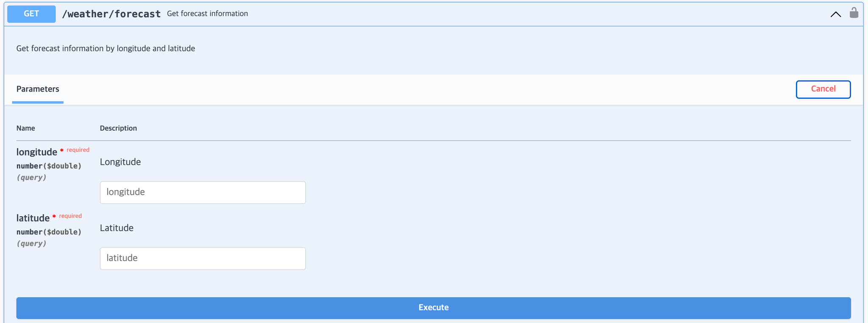Click the Name column header
This screenshot has height=323, width=868.
[26, 128]
